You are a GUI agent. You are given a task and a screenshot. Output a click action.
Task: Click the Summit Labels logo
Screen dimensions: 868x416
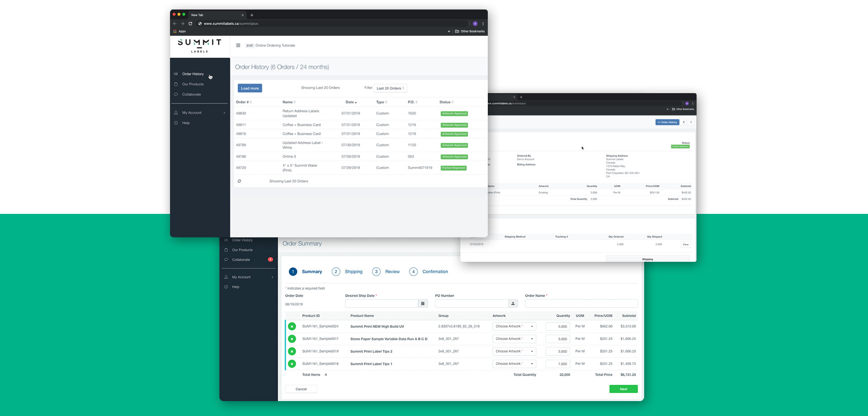[x=199, y=46]
